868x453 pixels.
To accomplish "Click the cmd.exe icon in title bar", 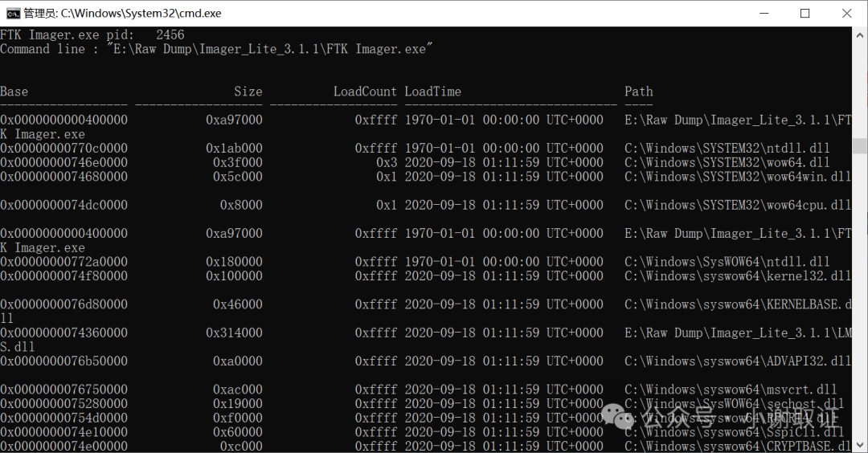I will tap(13, 14).
